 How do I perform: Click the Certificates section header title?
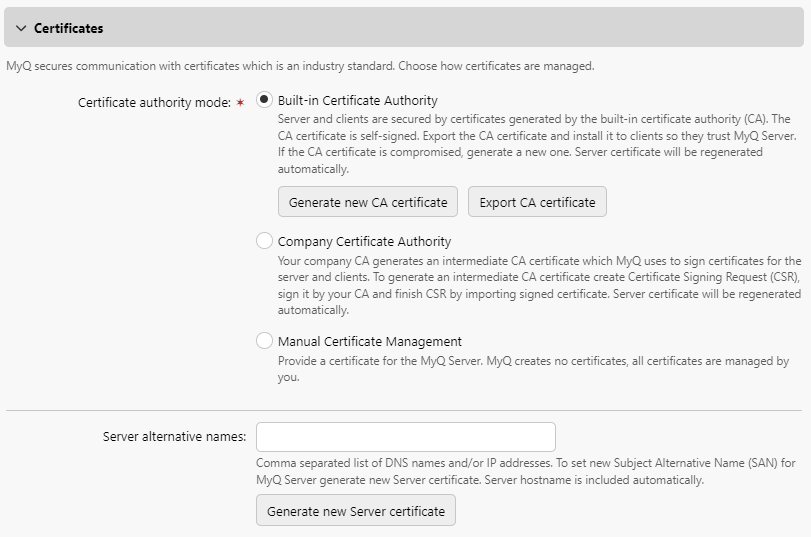(68, 28)
